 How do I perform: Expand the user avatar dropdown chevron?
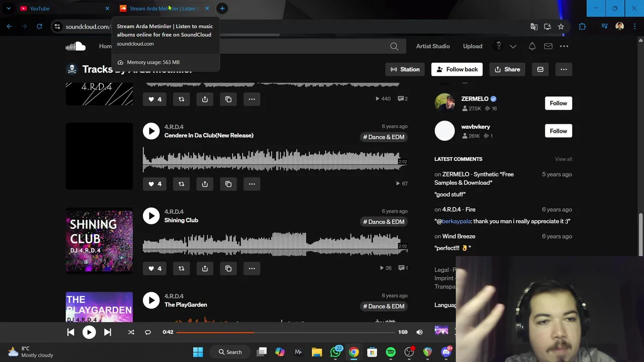tap(513, 46)
